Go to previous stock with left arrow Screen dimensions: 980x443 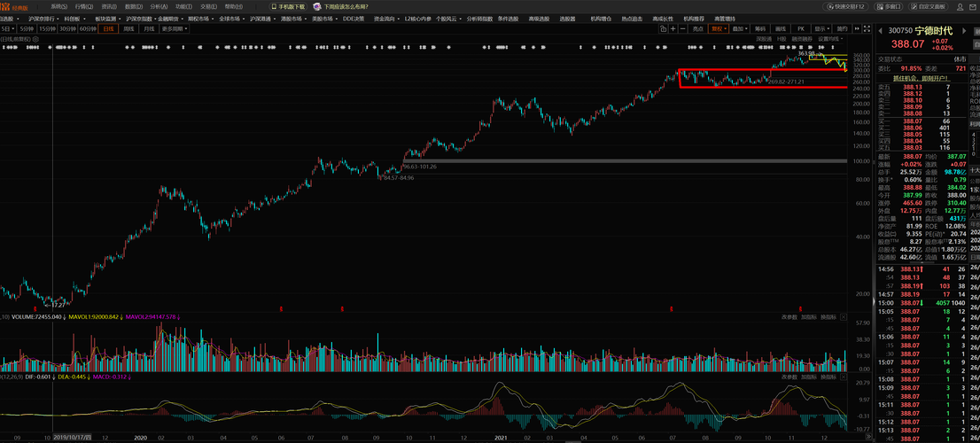tap(880, 31)
